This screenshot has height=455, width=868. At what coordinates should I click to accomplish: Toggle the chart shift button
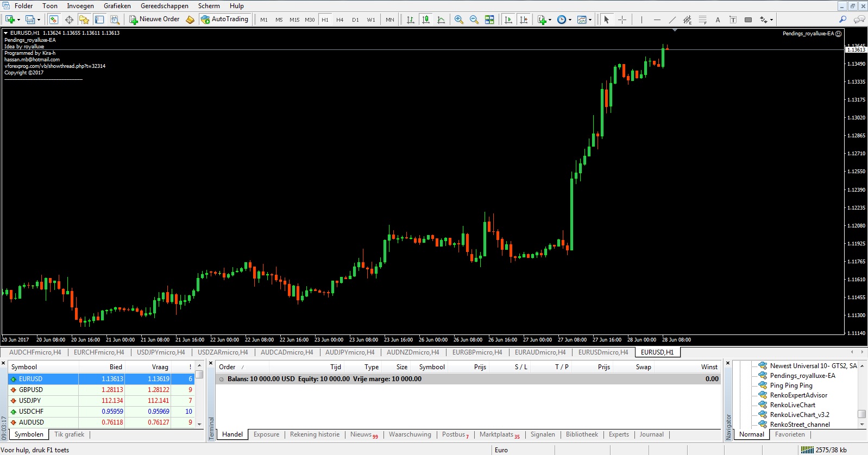point(524,20)
